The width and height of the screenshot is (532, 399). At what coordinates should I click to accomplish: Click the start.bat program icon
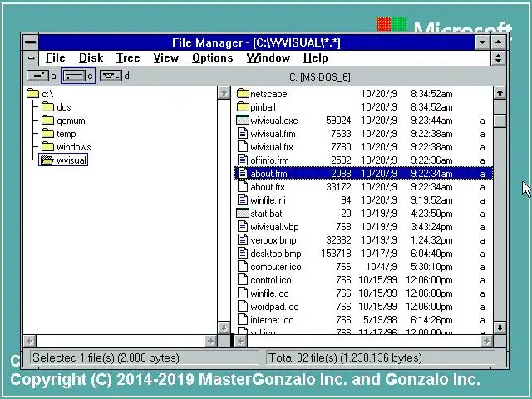pyautogui.click(x=243, y=214)
